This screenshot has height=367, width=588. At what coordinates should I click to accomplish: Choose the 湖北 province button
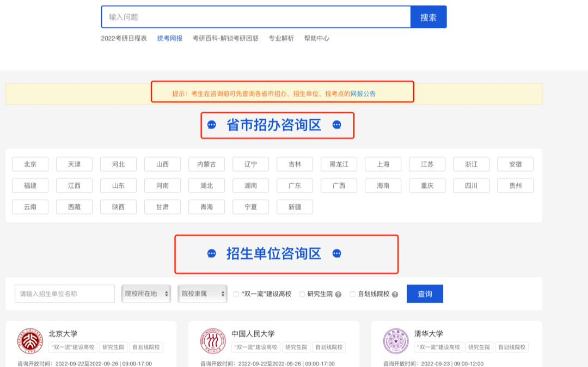point(207,186)
